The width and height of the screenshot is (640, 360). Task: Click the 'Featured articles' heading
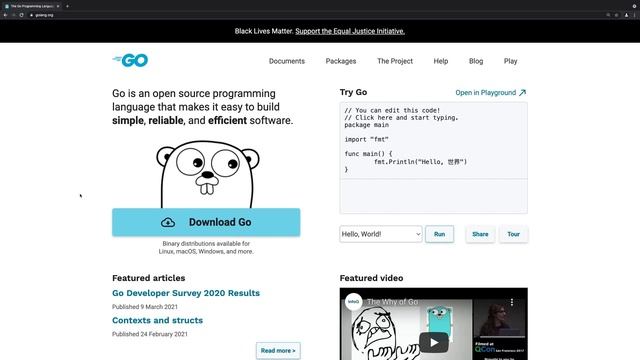(149, 278)
